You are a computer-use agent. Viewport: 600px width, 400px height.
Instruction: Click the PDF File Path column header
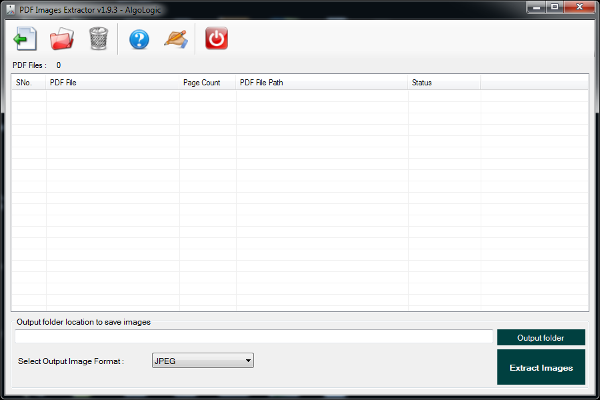[322, 82]
